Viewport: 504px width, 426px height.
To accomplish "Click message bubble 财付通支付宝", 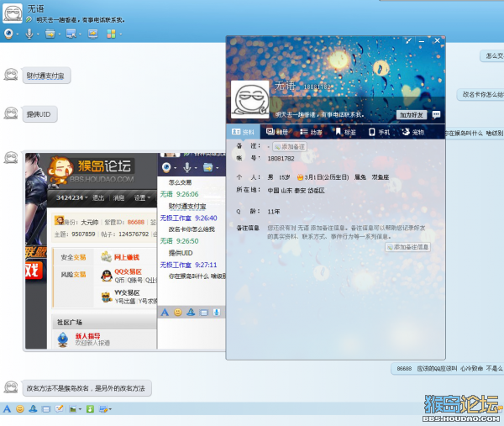I will coord(46,76).
